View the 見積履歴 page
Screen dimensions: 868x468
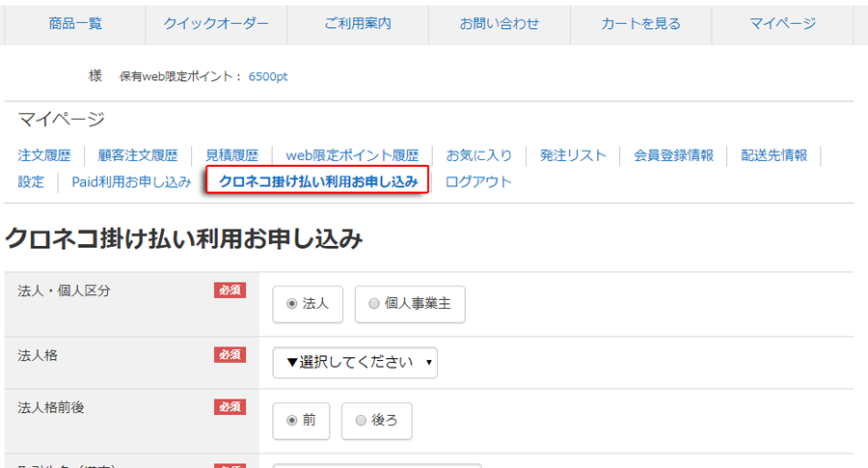(x=231, y=155)
